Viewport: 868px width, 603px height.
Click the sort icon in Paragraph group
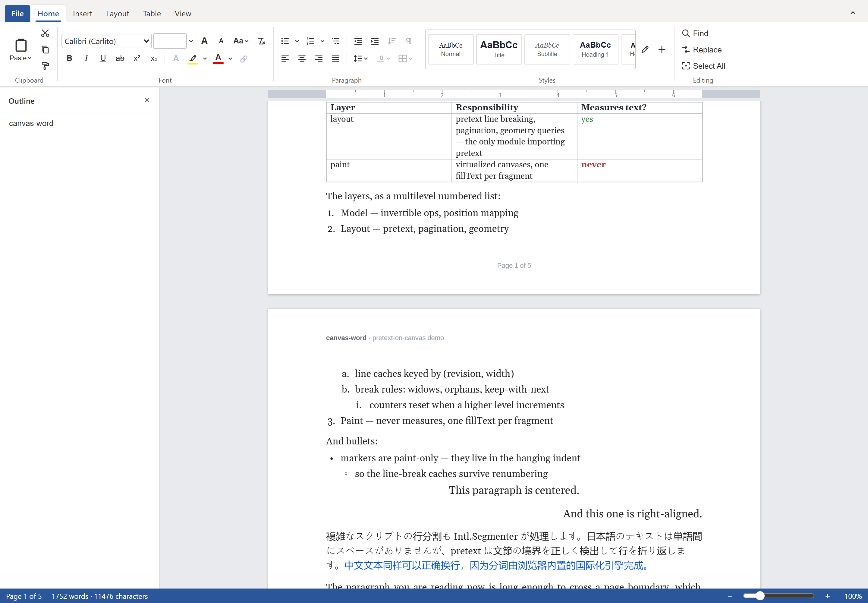click(392, 41)
